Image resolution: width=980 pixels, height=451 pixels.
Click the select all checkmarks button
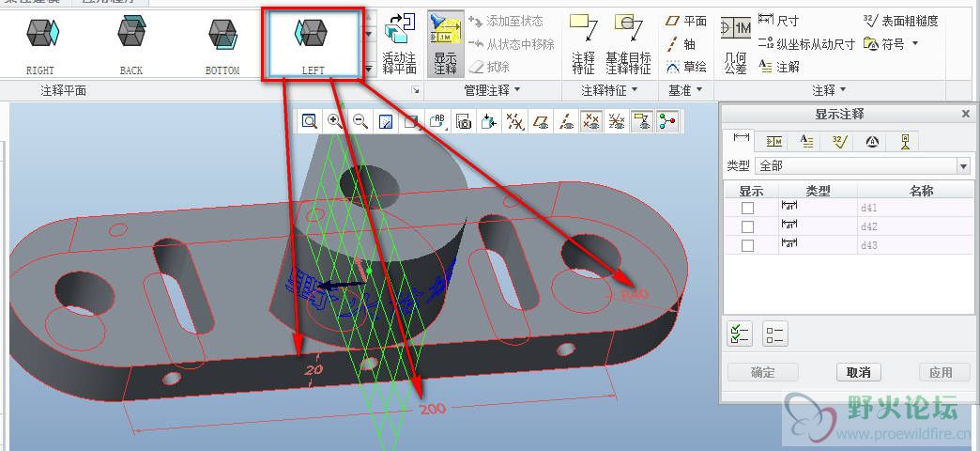[x=740, y=334]
